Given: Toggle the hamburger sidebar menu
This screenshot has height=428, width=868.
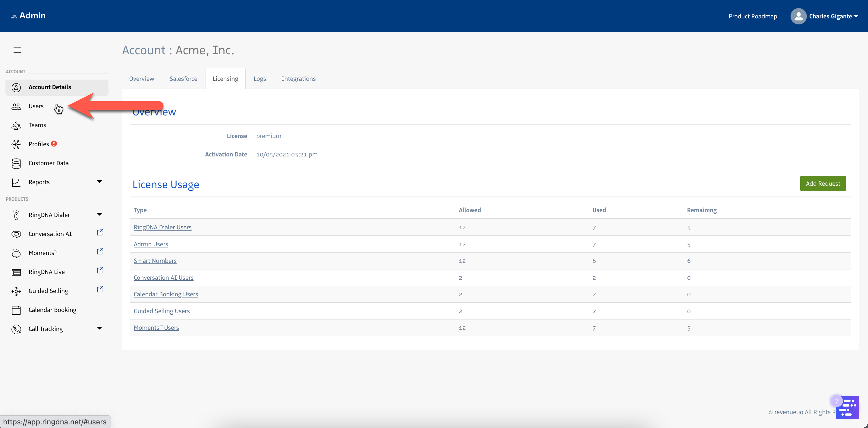Looking at the screenshot, I should pos(17,50).
